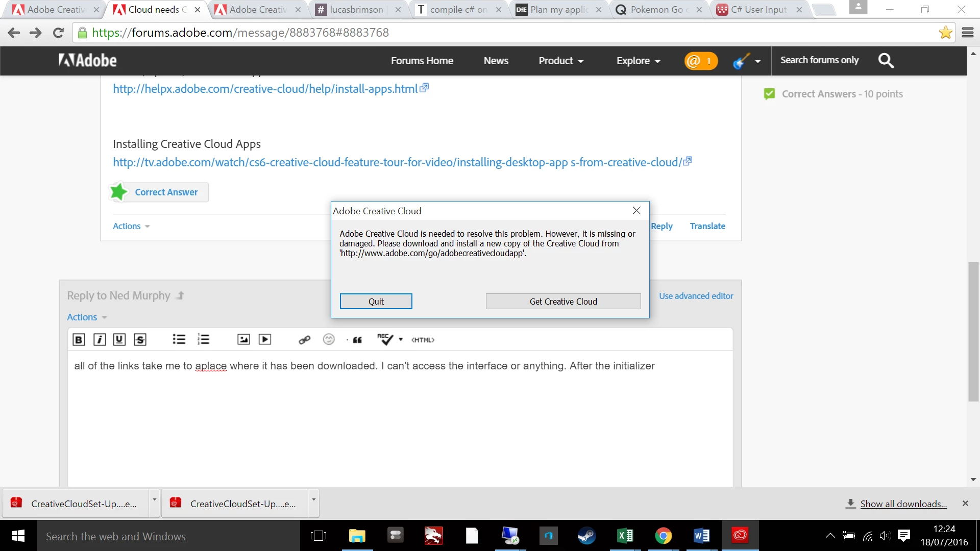Open File Explorer from taskbar
This screenshot has width=980, height=551.
(357, 536)
